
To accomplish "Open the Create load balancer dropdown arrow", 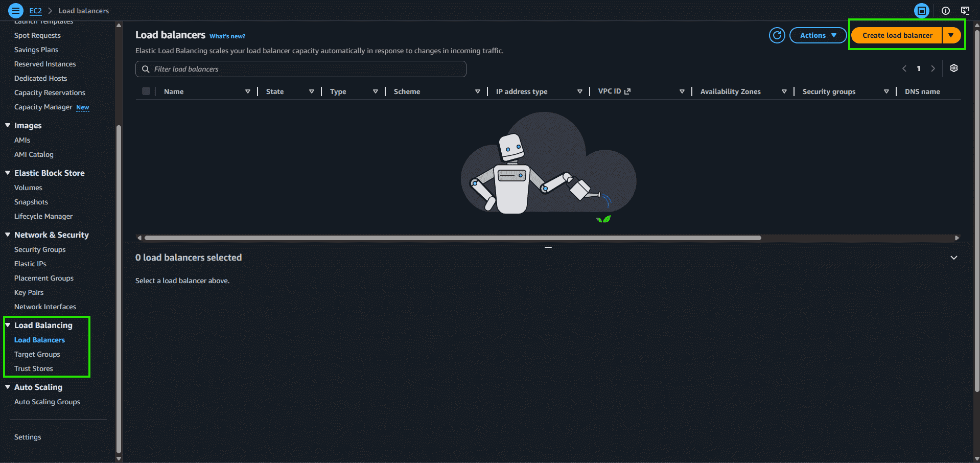I will 951,35.
